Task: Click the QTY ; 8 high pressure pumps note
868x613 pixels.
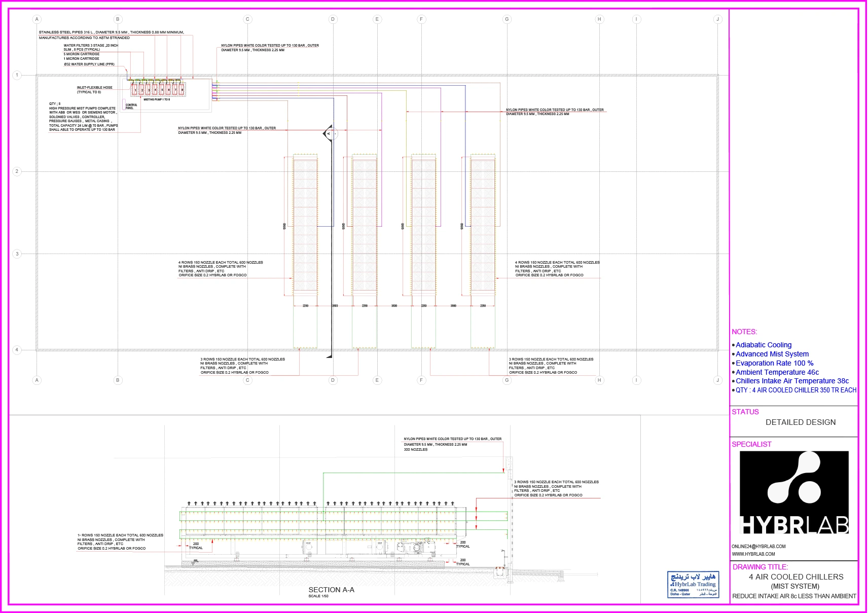Action: click(x=84, y=117)
